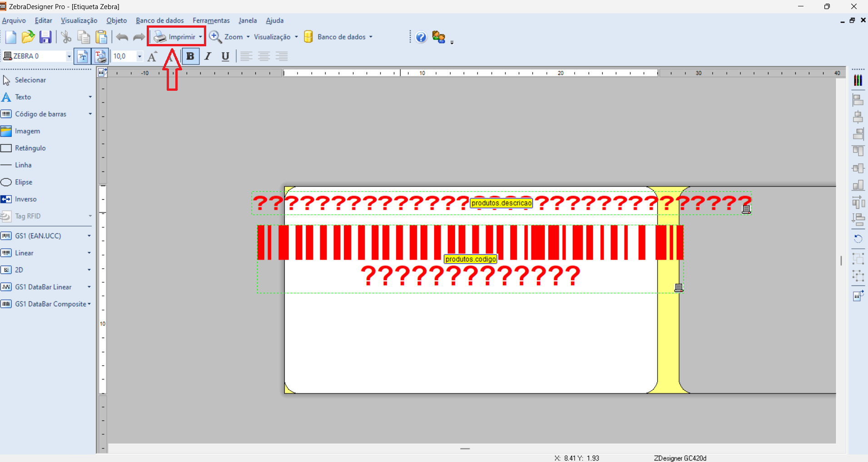The width and height of the screenshot is (868, 462).
Task: Open the Arquivo menu
Action: tap(14, 20)
